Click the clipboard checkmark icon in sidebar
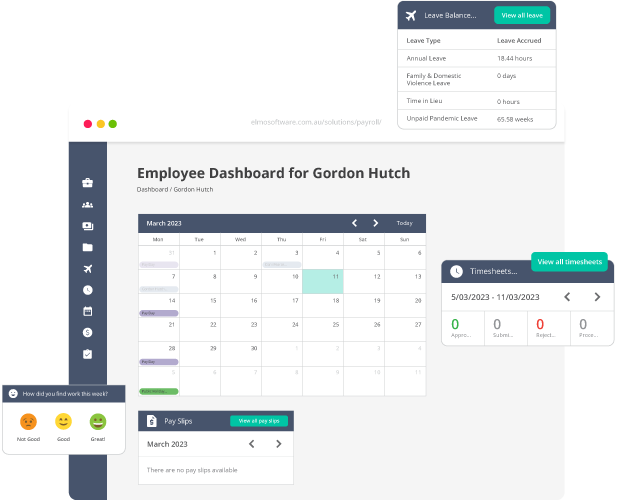This screenshot has width=620, height=500. pos(88,354)
